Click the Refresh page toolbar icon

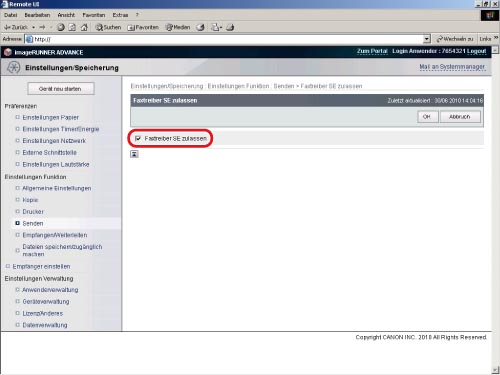pyautogui.click(x=72, y=27)
